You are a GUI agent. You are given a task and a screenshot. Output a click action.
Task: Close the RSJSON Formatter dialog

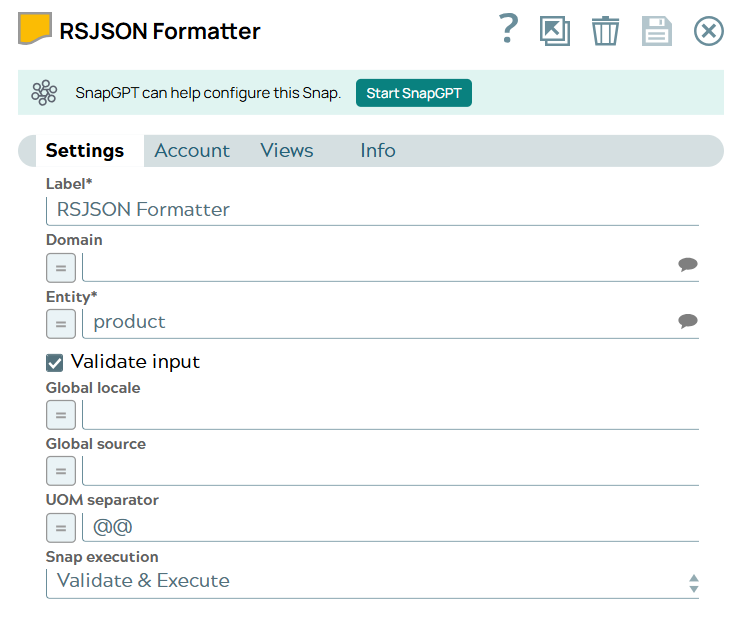coord(708,31)
